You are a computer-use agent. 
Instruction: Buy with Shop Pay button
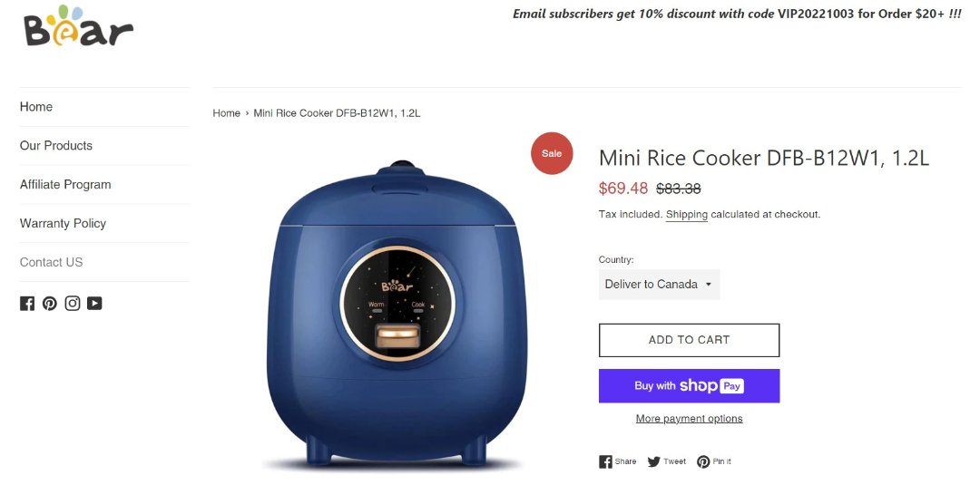pos(689,386)
